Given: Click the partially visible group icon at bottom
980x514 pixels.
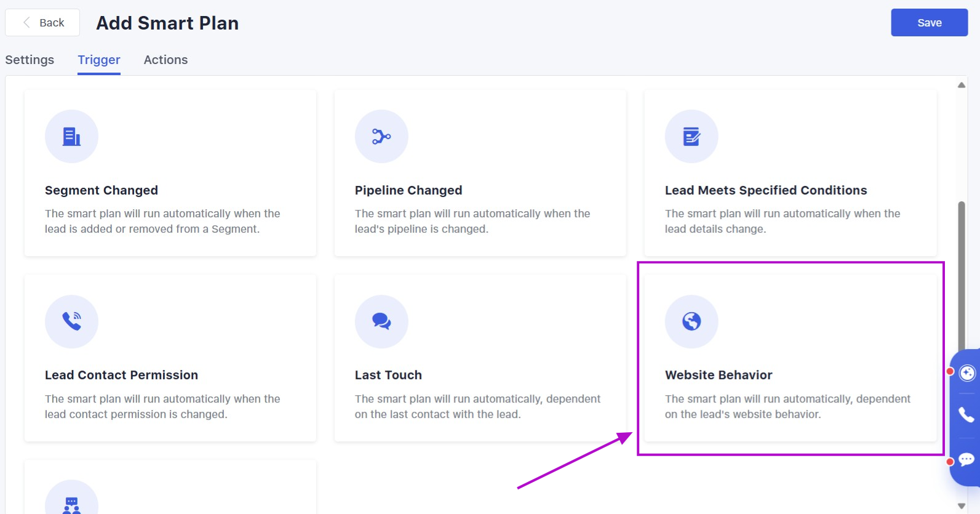Looking at the screenshot, I should click(71, 504).
